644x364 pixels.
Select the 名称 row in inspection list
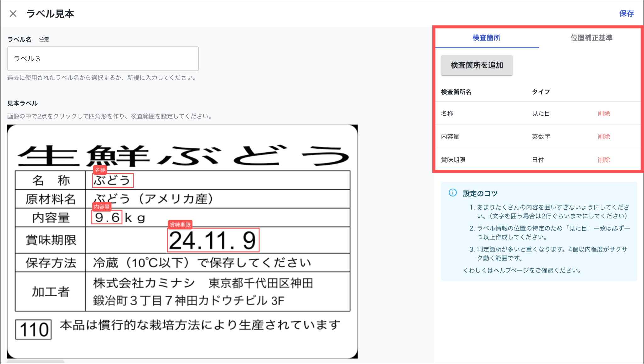pos(447,113)
